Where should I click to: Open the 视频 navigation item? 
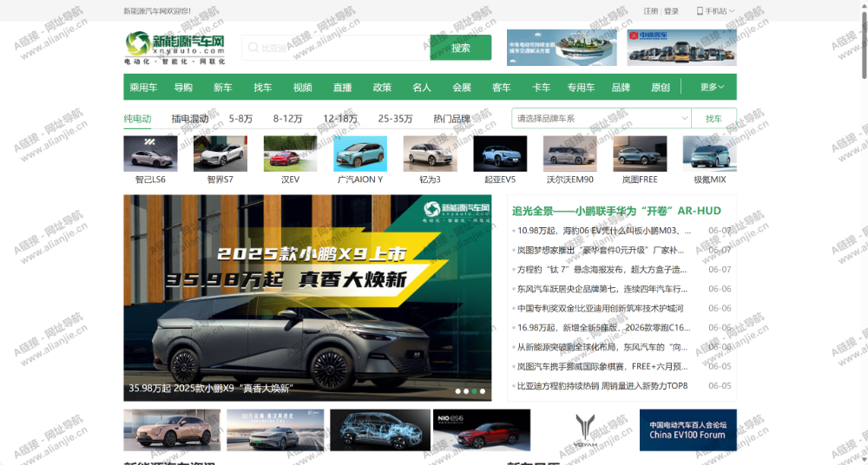click(x=303, y=87)
